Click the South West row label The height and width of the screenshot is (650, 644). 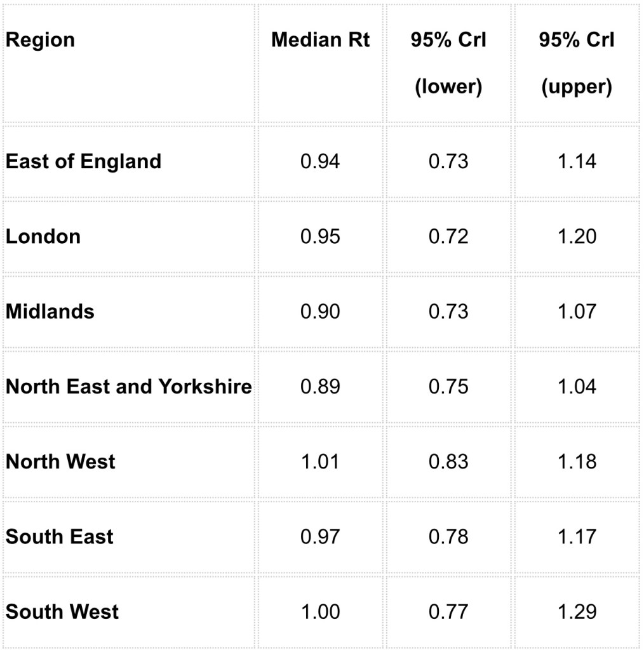(62, 611)
